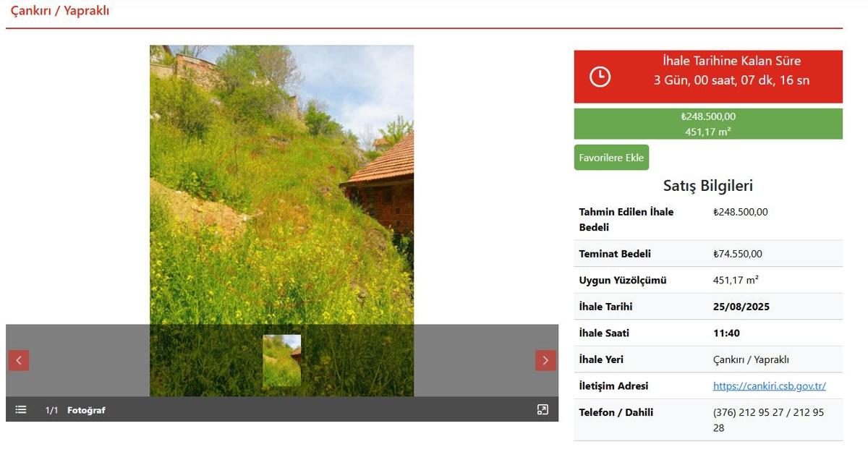The width and height of the screenshot is (868, 452).
Task: Go to the previous photo with left arrow
Action: pos(19,360)
